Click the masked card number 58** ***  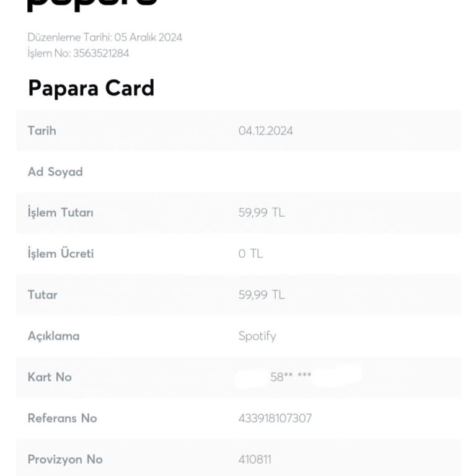291,377
